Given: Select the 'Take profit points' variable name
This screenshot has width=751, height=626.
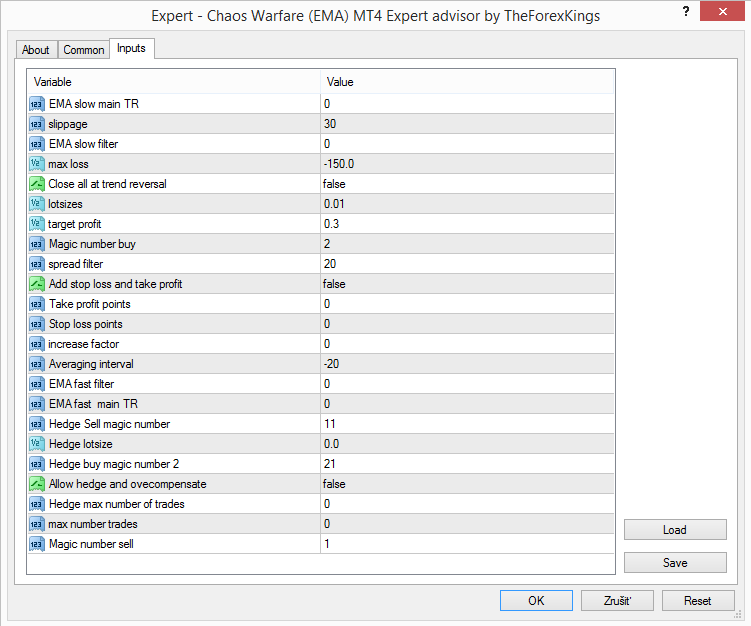Looking at the screenshot, I should [x=90, y=304].
